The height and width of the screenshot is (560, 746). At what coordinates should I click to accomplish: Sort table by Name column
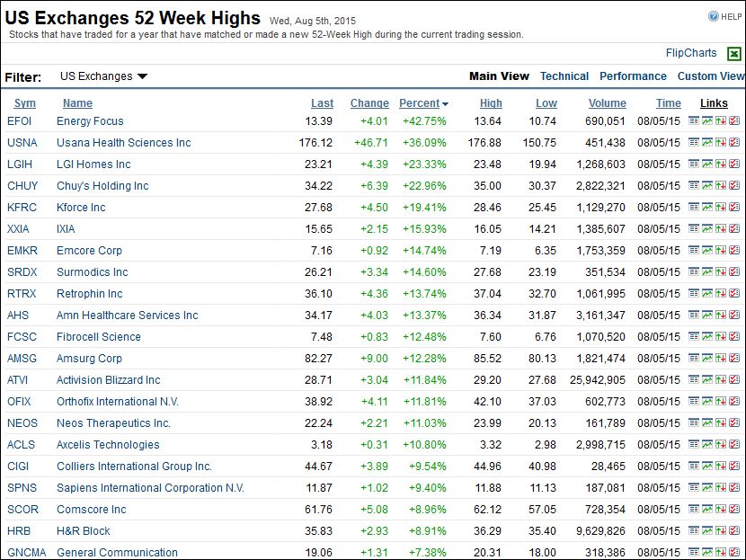tap(77, 103)
